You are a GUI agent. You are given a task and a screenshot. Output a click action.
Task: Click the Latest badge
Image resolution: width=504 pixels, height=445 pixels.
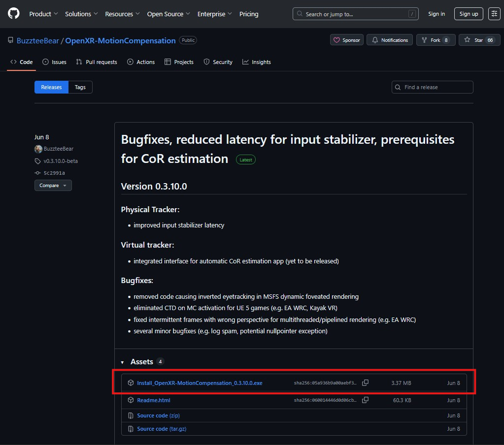tap(246, 160)
